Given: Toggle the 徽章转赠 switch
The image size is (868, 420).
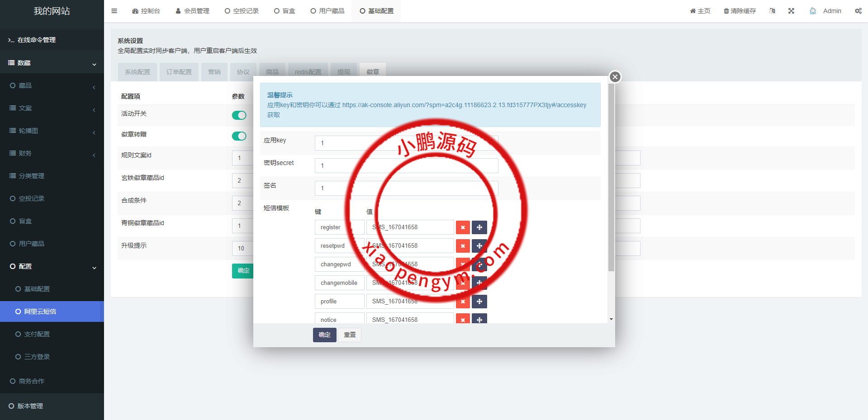Looking at the screenshot, I should [x=239, y=136].
